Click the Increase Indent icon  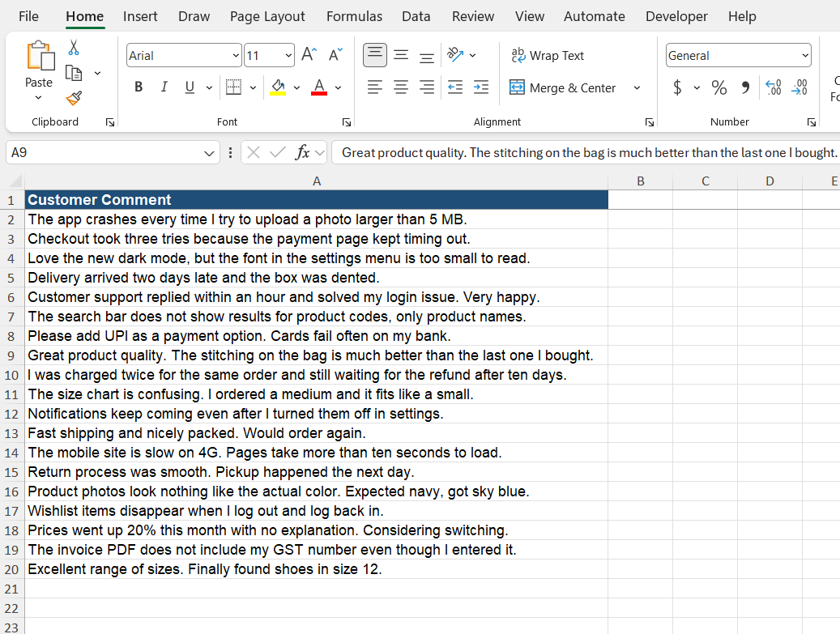point(481,87)
